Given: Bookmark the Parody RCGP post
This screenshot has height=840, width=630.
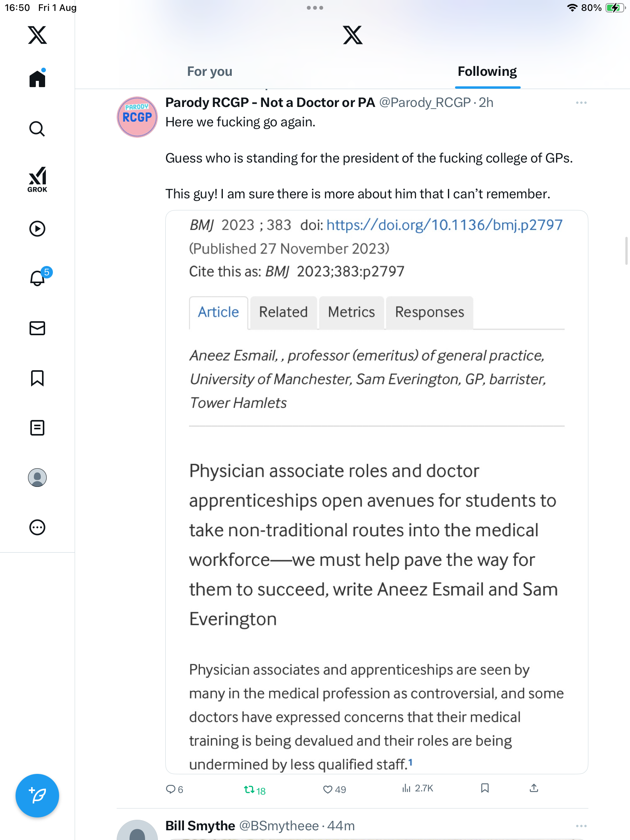Looking at the screenshot, I should point(485,788).
